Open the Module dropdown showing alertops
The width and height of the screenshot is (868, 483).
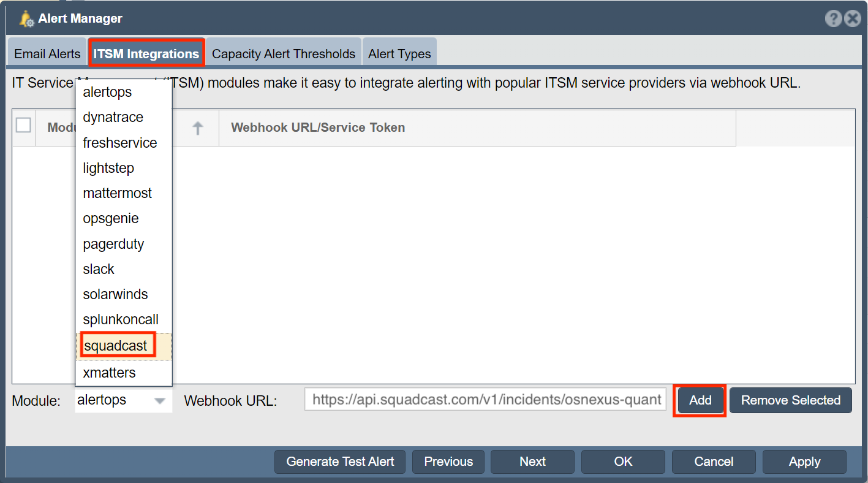coord(124,400)
